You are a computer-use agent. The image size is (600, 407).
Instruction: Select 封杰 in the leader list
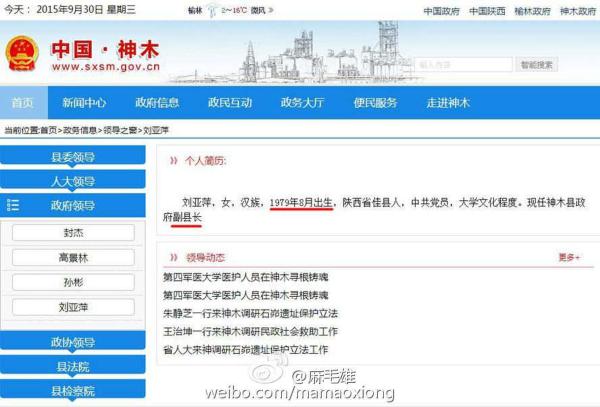(x=73, y=232)
